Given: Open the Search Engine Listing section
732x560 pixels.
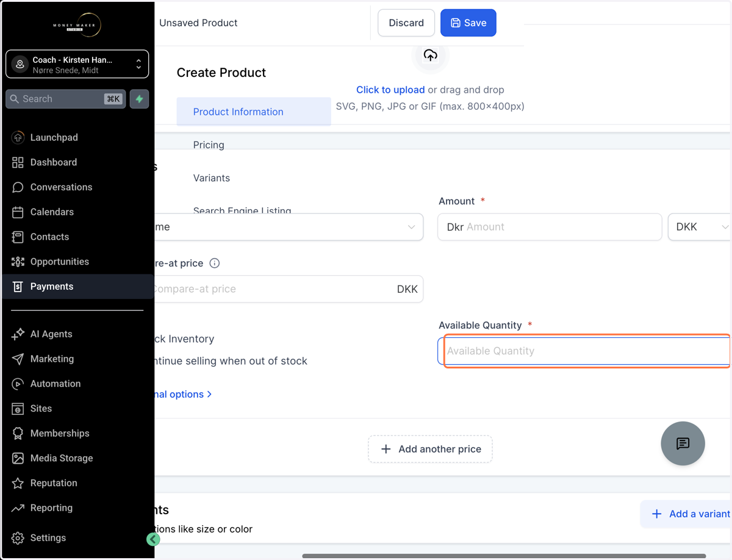Looking at the screenshot, I should pos(242,210).
